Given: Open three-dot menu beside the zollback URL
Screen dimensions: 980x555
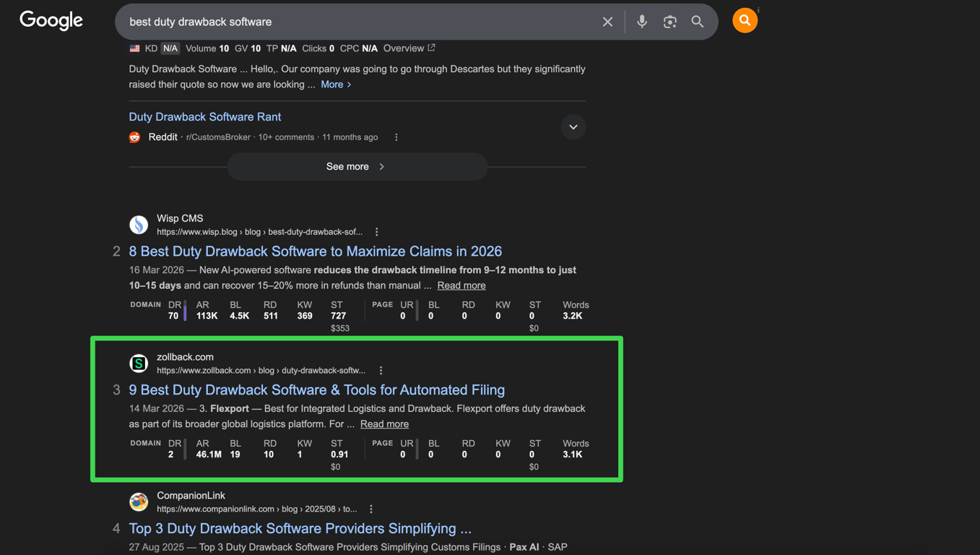Looking at the screenshot, I should click(x=381, y=371).
